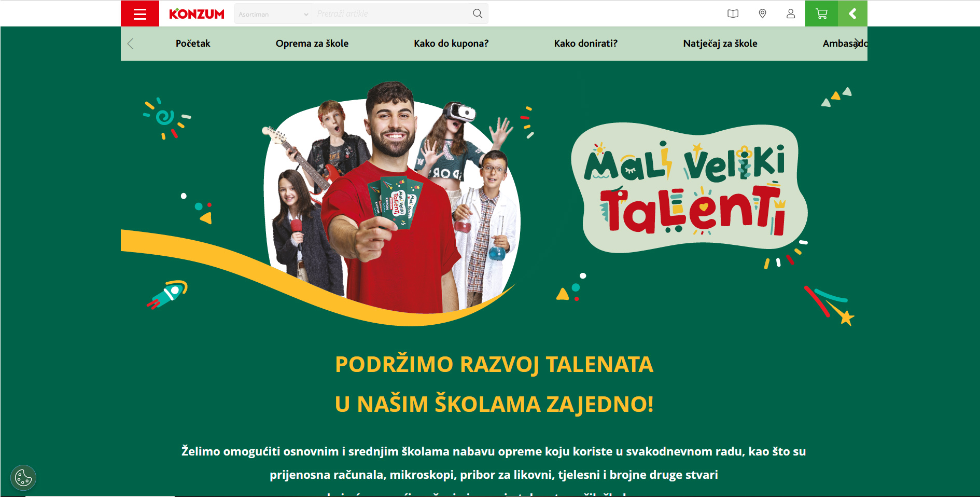
Task: Go to Kako donirati? page
Action: [586, 44]
